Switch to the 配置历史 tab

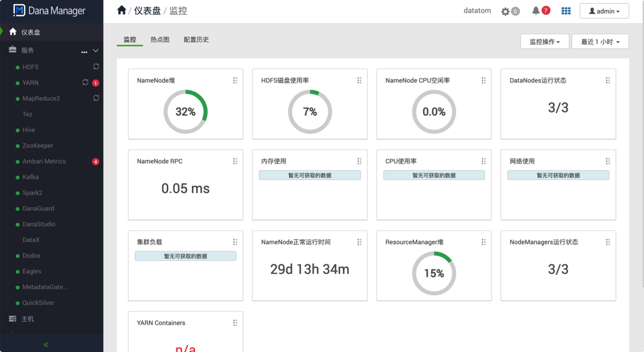coord(196,40)
